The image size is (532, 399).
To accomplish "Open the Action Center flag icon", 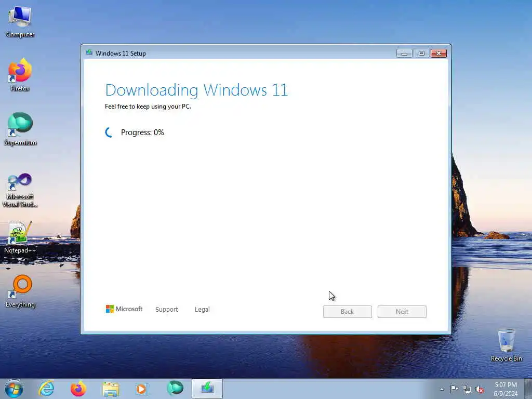I will 454,389.
